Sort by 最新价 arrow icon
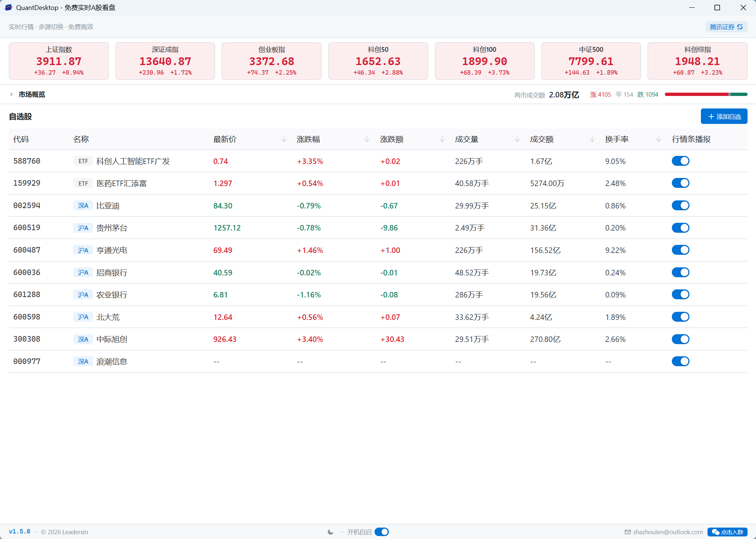The width and height of the screenshot is (756, 539). tap(284, 139)
